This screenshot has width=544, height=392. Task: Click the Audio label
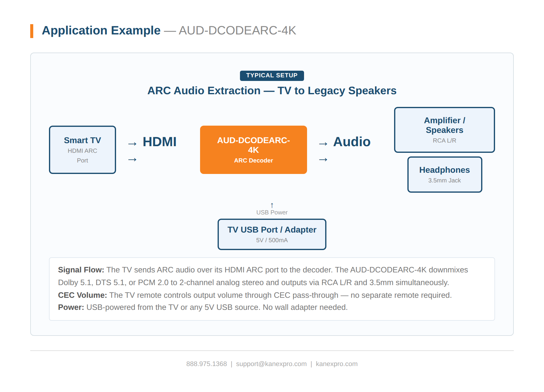tap(352, 142)
